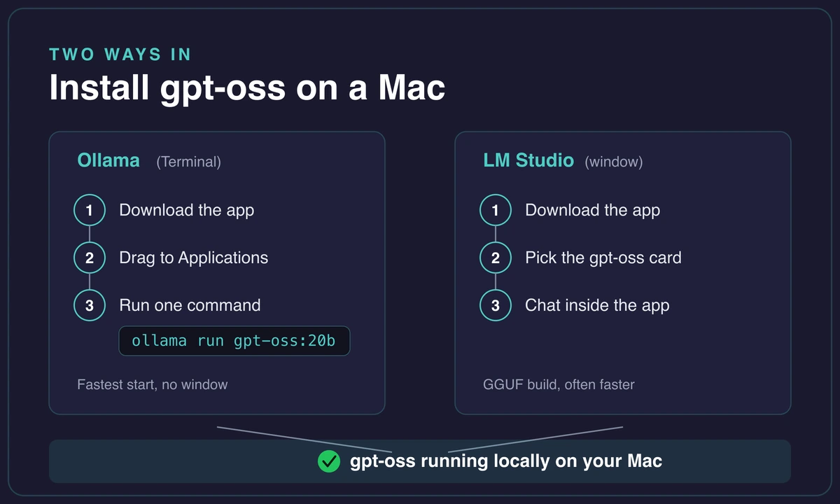This screenshot has width=840, height=504.
Task: Click the green checkmark icon in the bottom banner
Action: tap(328, 461)
